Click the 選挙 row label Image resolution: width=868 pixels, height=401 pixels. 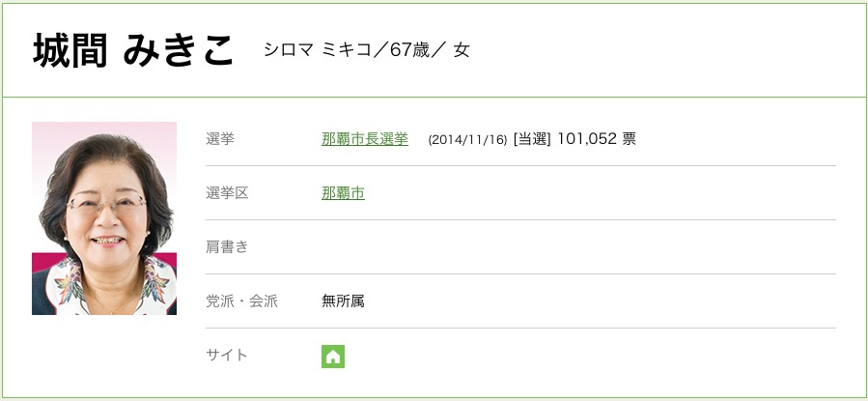pyautogui.click(x=220, y=139)
